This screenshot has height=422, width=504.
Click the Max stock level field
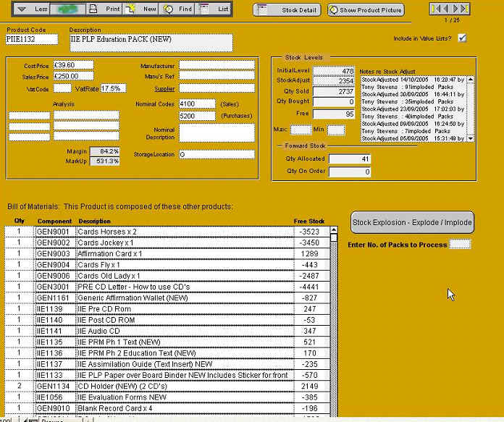click(x=301, y=130)
